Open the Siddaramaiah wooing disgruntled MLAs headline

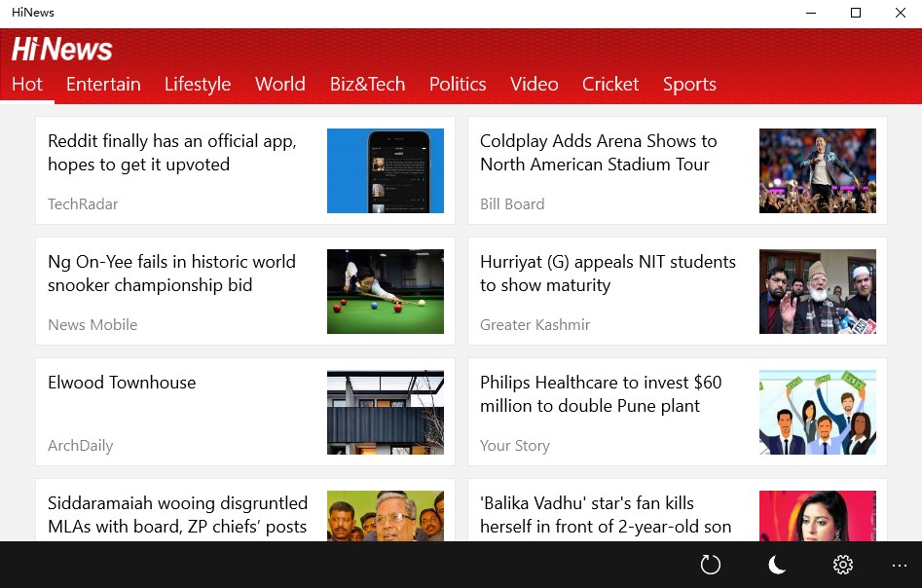177,514
